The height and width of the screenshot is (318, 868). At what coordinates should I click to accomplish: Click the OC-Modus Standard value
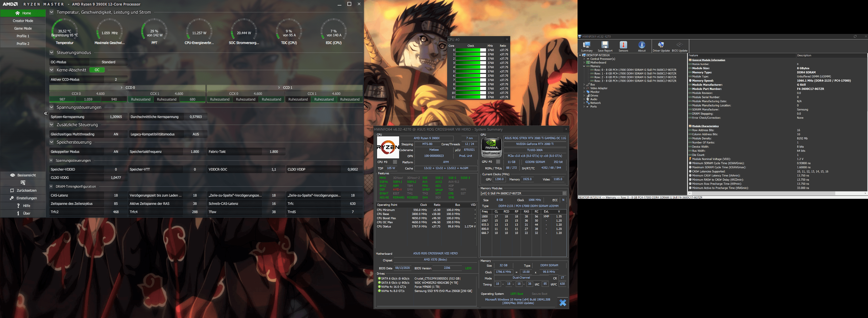[108, 62]
